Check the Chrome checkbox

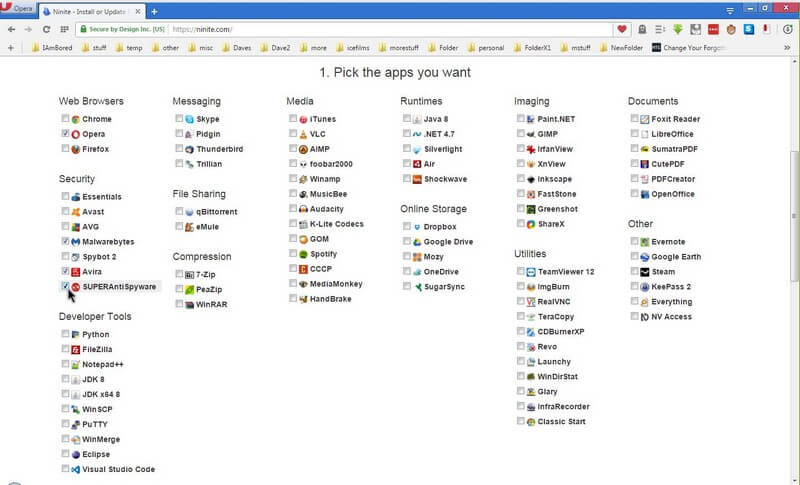(65, 118)
